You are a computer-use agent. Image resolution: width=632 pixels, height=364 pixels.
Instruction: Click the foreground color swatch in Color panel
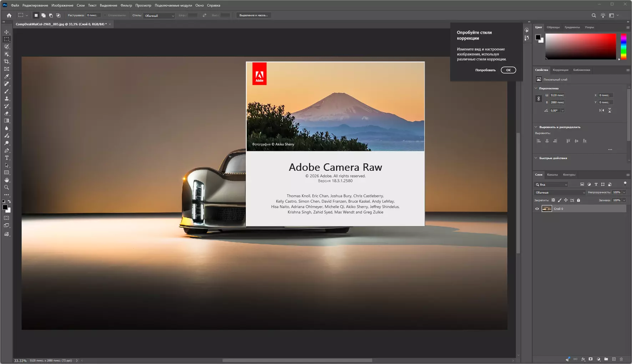(538, 37)
